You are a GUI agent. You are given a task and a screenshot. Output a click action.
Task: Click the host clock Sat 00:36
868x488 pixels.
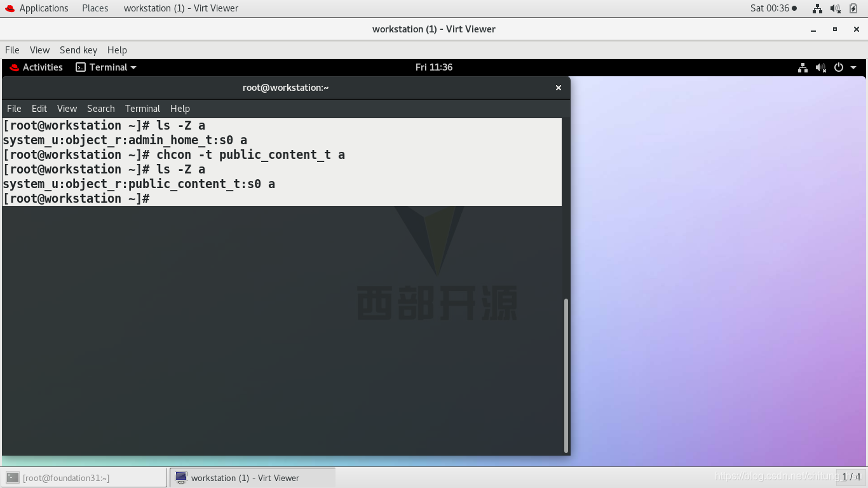[770, 8]
